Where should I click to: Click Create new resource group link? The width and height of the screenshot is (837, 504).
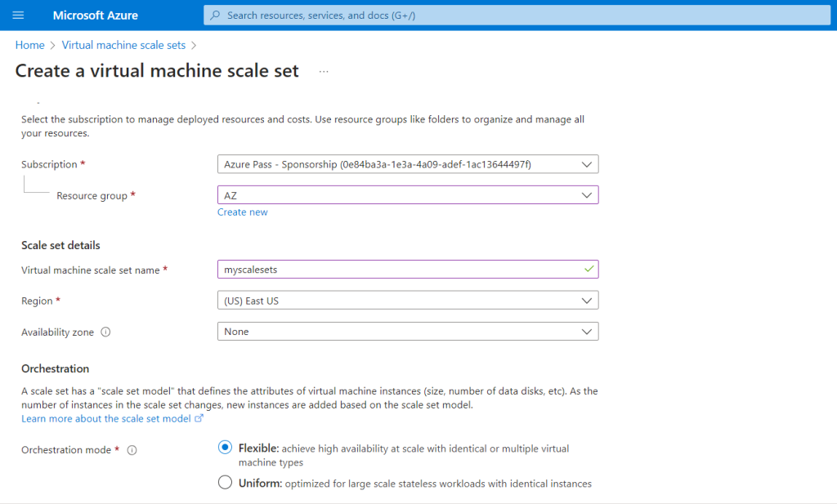click(x=242, y=212)
